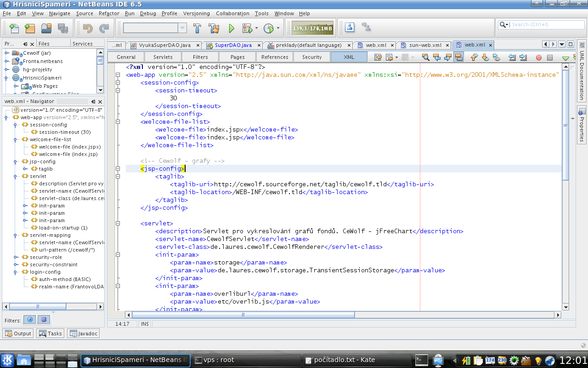Click the Undo arrow icon
Image resolution: width=588 pixels, height=368 pixels.
[x=88, y=29]
